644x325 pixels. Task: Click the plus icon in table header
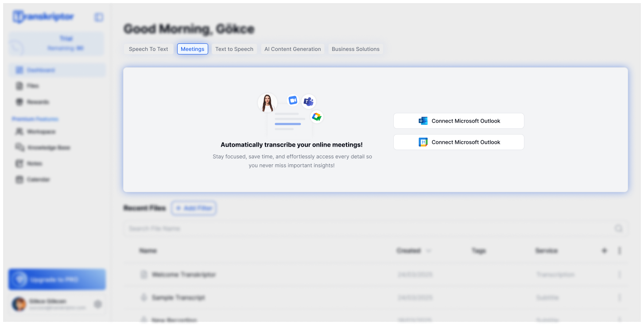point(604,251)
